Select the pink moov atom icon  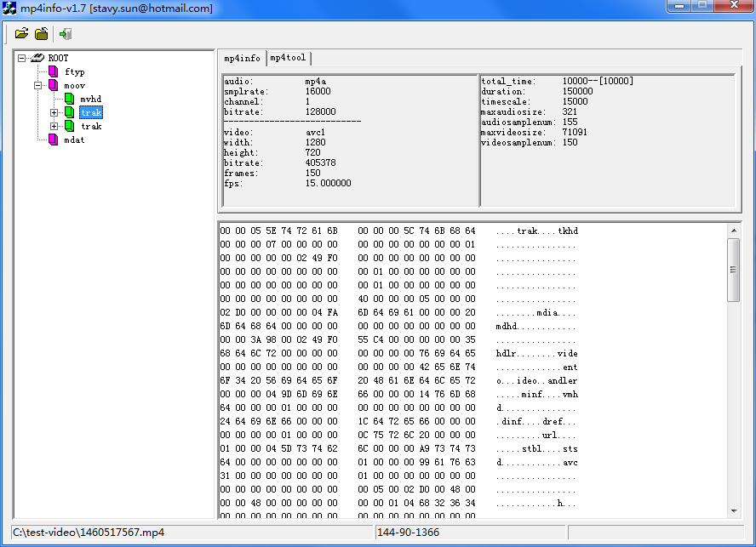click(x=53, y=85)
